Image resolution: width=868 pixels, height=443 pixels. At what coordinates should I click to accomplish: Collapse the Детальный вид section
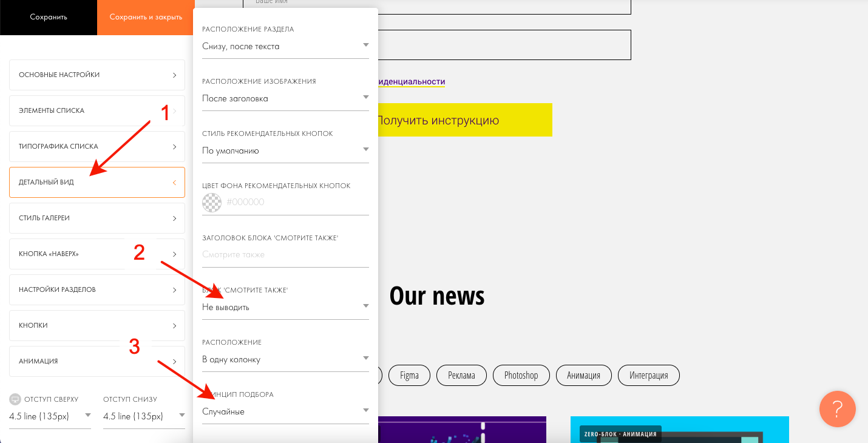point(97,182)
